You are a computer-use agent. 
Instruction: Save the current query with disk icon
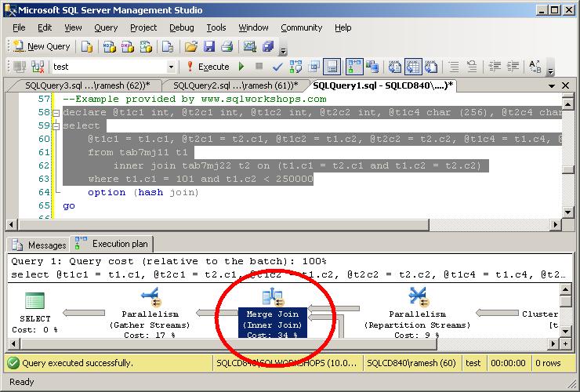209,46
